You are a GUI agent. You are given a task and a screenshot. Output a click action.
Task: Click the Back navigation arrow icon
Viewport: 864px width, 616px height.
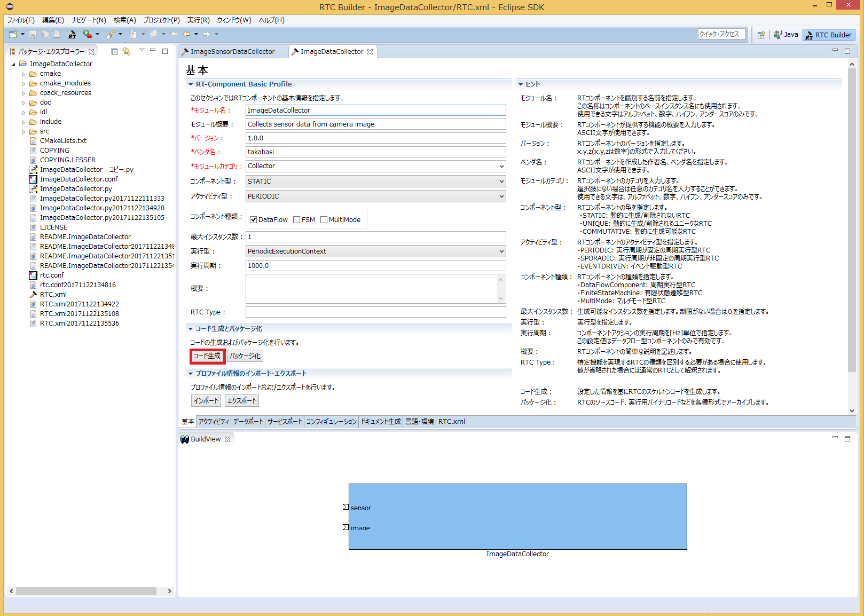[x=186, y=35]
